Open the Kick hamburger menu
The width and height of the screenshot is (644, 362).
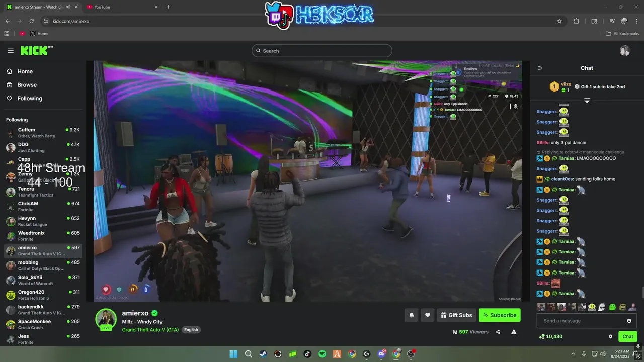tap(11, 51)
